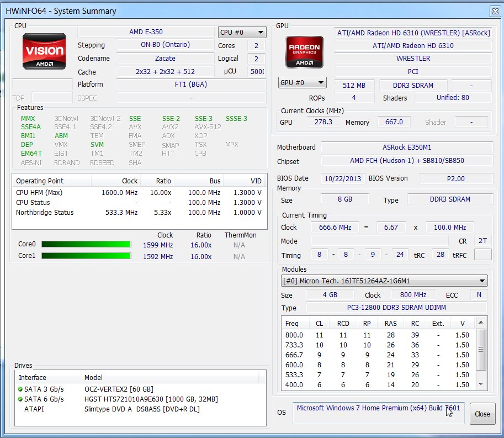Click the Cache field 2x32 + 2x32 + 512

(x=165, y=71)
